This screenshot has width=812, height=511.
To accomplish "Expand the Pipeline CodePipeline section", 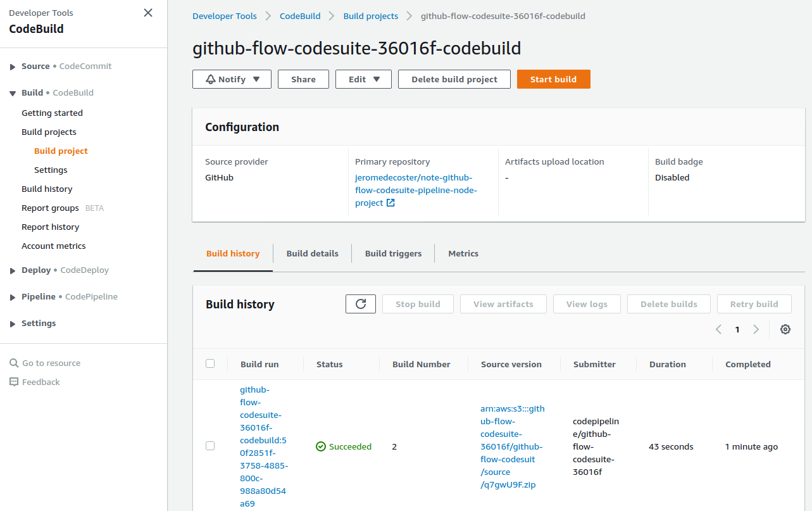I will click(x=13, y=297).
